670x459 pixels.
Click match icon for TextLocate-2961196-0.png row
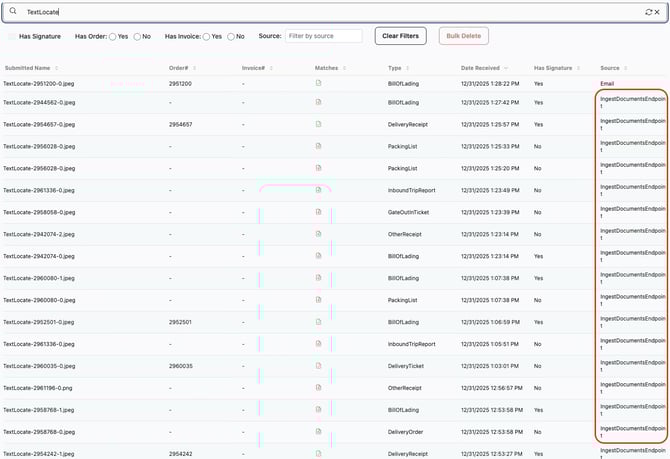tap(318, 388)
